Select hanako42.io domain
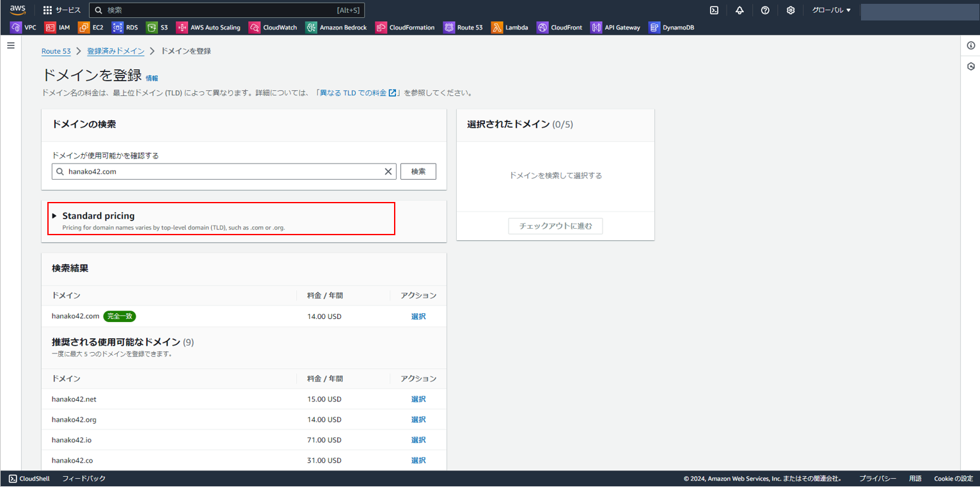Image resolution: width=980 pixels, height=487 pixels. 418,440
